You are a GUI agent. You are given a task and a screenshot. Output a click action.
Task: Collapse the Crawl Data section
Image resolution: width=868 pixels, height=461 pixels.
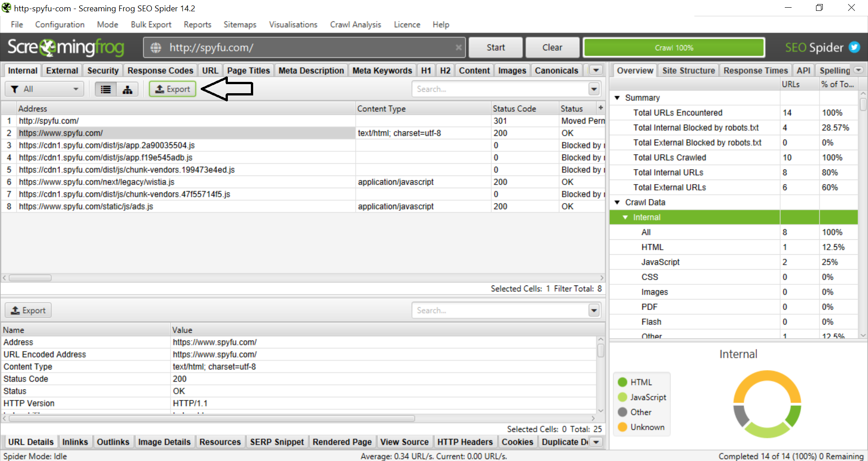(617, 202)
